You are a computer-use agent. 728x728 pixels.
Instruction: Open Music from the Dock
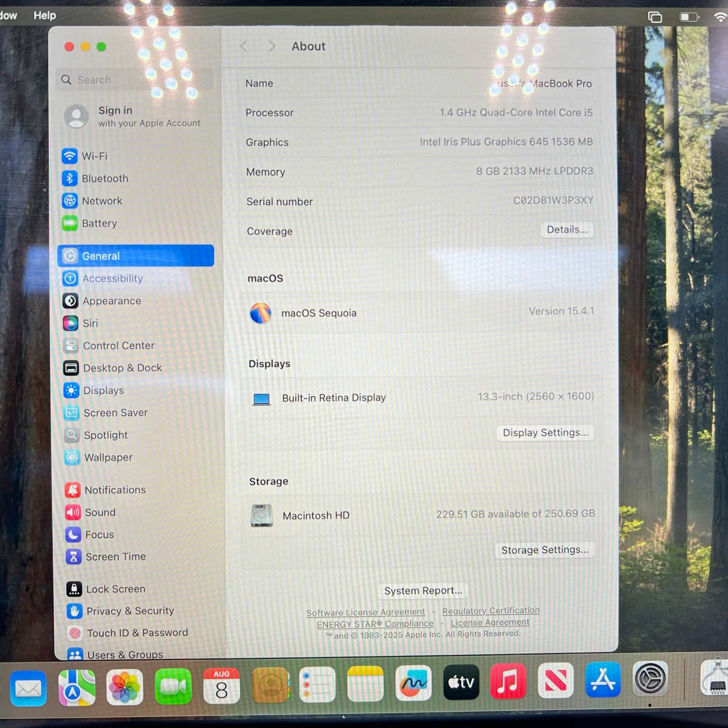pos(508,682)
